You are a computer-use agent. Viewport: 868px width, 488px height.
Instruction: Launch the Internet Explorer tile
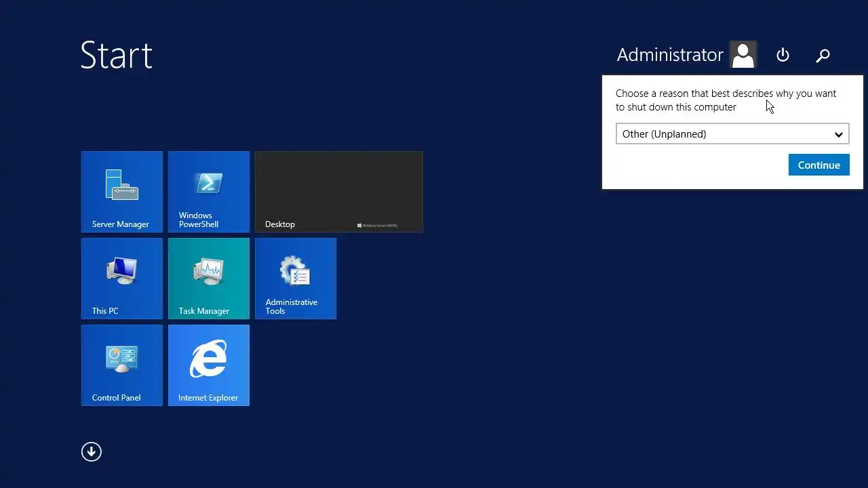click(x=209, y=365)
